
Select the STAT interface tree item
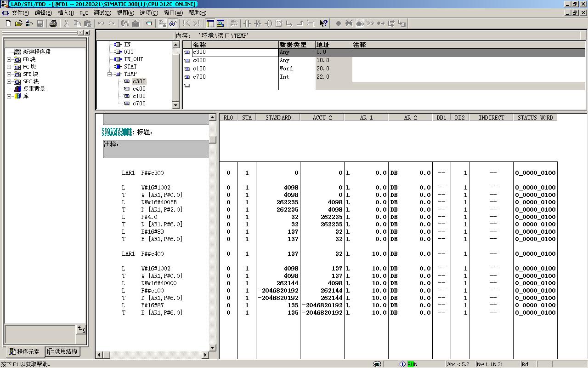(130, 67)
